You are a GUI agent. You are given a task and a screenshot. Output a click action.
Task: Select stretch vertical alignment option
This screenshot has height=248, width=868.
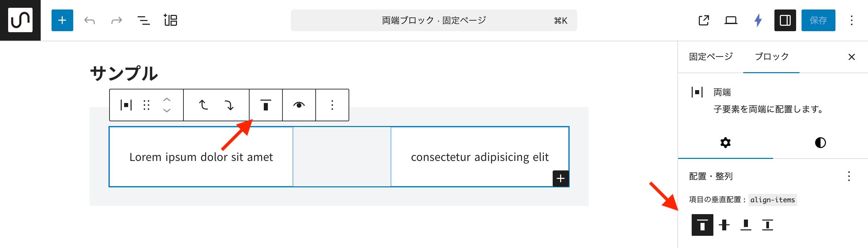768,225
